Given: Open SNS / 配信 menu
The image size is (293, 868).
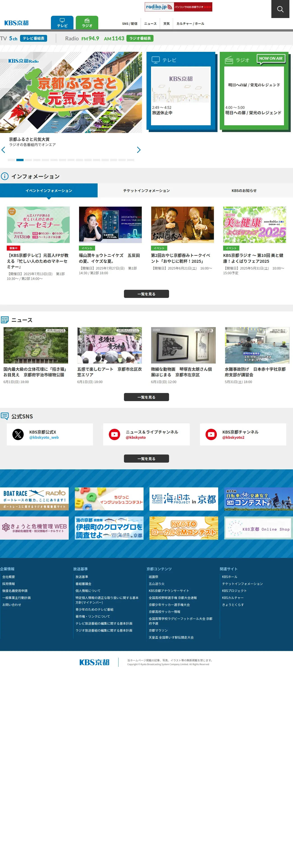Looking at the screenshot, I should pyautogui.click(x=130, y=24).
